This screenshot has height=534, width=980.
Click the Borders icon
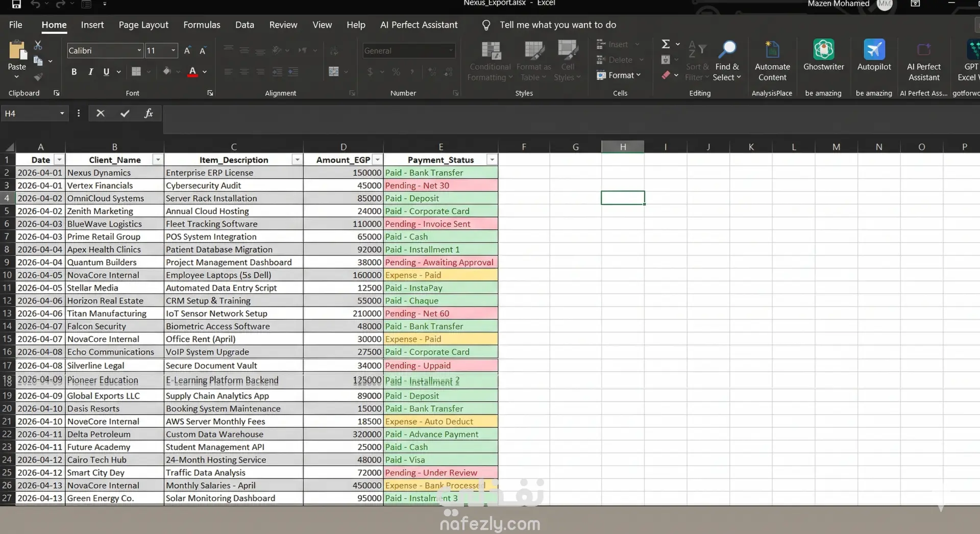[x=136, y=71]
